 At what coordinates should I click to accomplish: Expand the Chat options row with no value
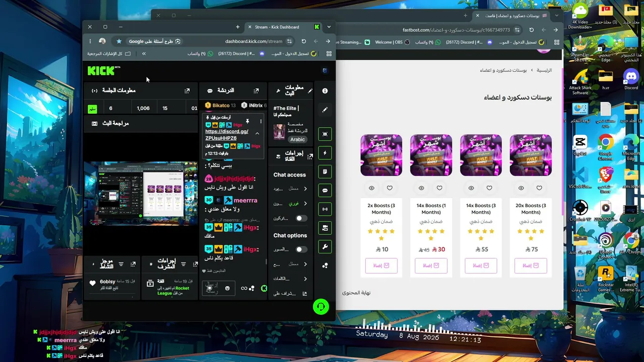pyautogui.click(x=290, y=279)
